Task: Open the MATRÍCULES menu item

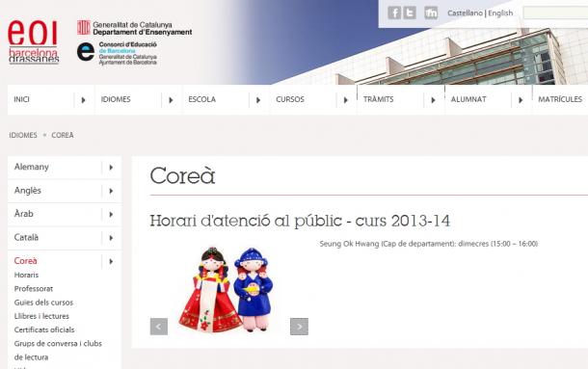Action: point(560,99)
